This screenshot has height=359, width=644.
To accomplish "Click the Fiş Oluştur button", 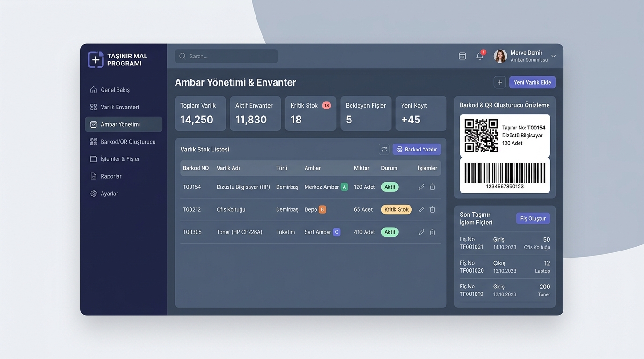I will [533, 218].
